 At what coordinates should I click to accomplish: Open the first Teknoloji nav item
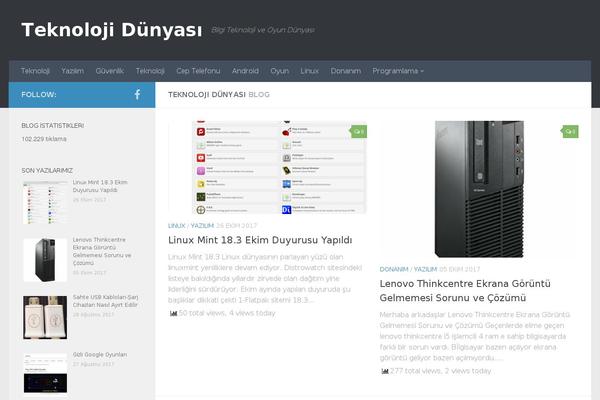(35, 71)
